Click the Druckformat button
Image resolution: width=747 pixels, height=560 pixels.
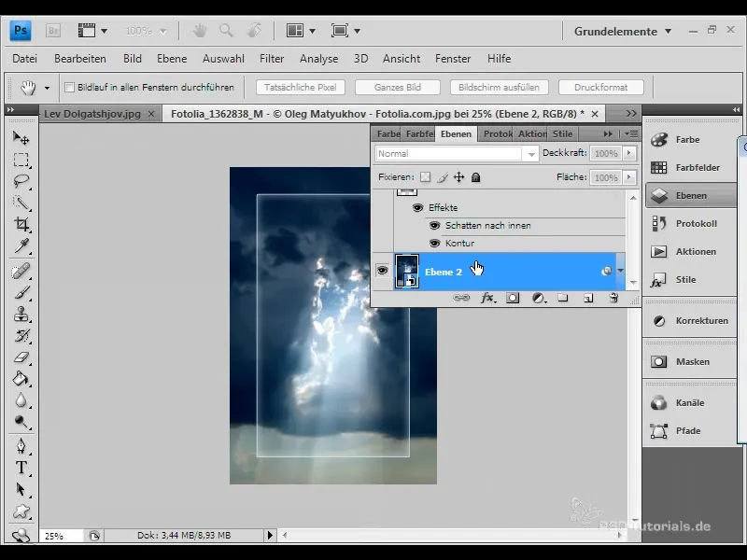click(x=600, y=87)
